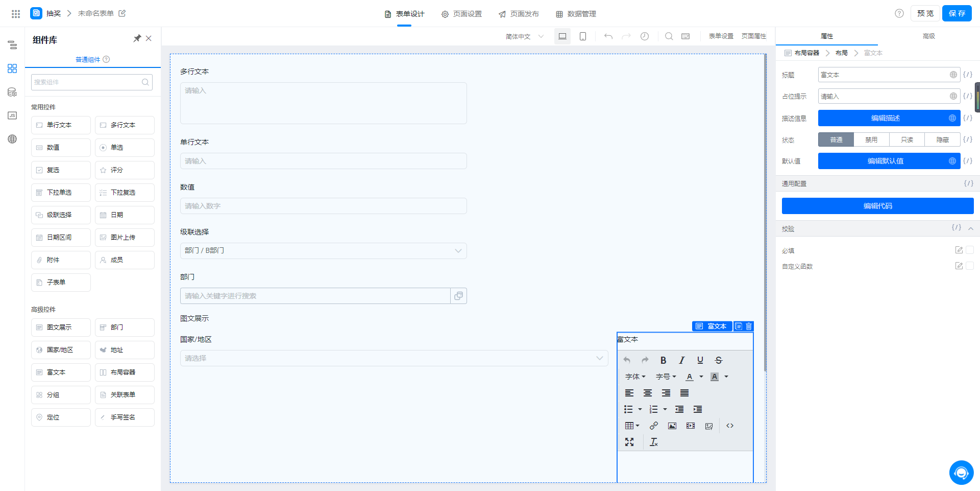Screen dimensions: 980x491
Task: Open 表单设置 in toolbar
Action: 721,36
